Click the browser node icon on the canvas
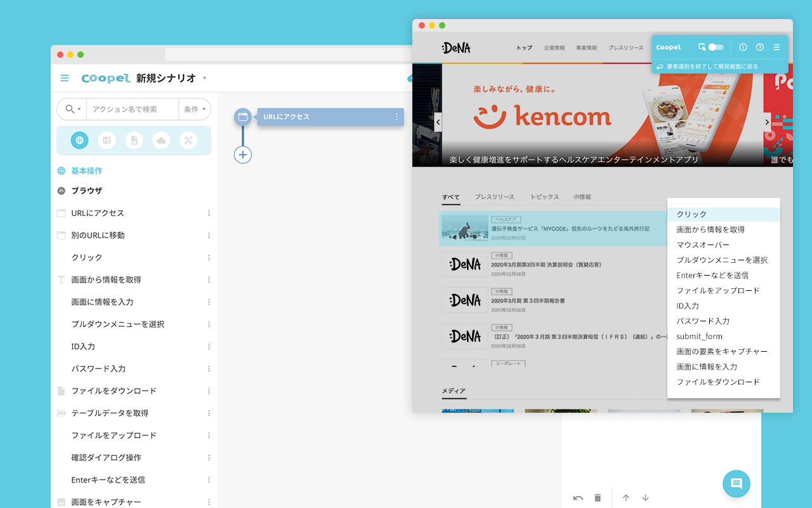This screenshot has width=812, height=508. click(242, 117)
